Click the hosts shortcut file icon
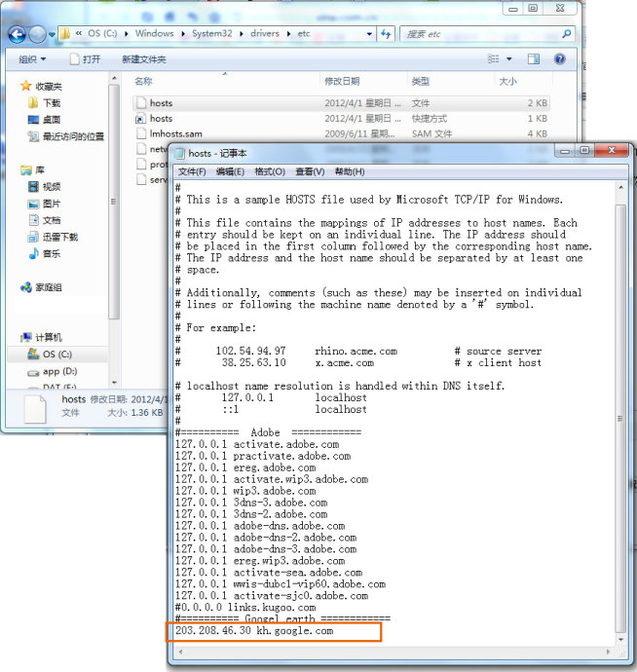The image size is (637, 672). [140, 119]
